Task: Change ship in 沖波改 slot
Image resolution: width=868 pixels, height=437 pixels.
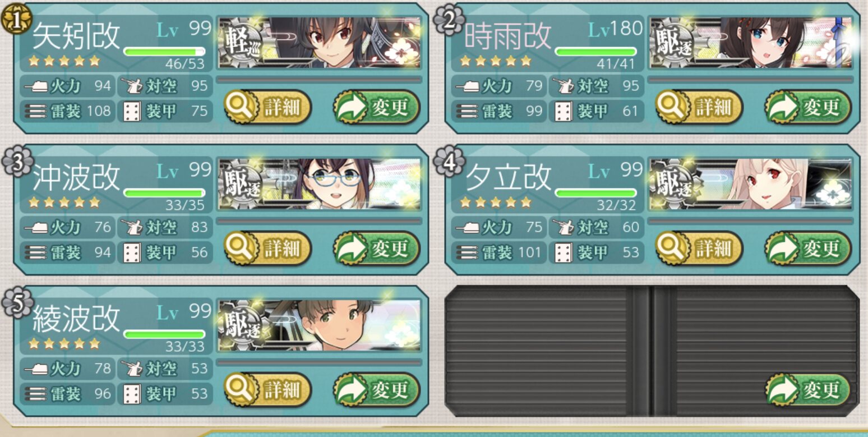Action: pos(376,248)
